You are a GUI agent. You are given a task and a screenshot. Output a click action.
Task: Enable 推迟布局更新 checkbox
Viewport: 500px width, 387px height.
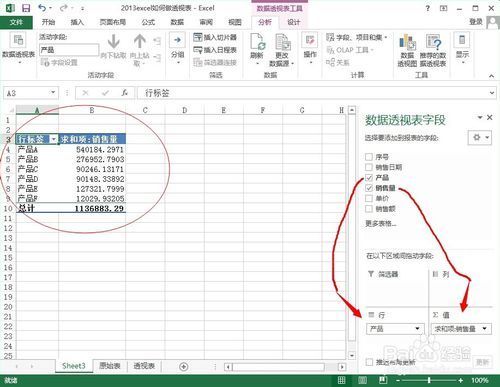click(x=369, y=362)
